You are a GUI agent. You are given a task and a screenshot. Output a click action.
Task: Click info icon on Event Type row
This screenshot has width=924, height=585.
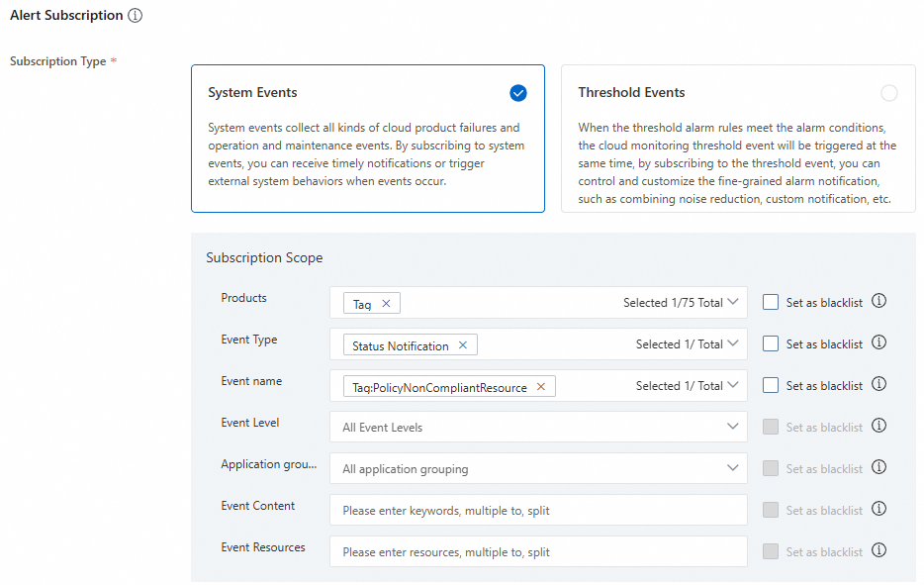click(878, 343)
